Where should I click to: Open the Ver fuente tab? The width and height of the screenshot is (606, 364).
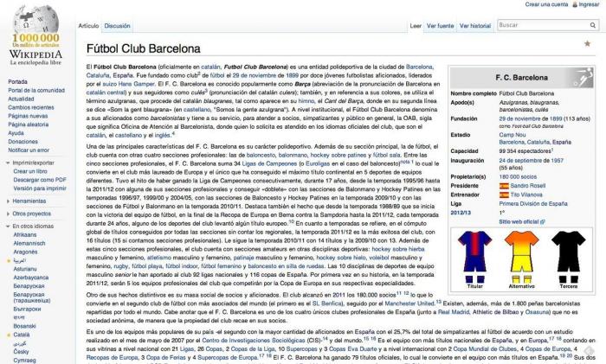[x=440, y=26]
